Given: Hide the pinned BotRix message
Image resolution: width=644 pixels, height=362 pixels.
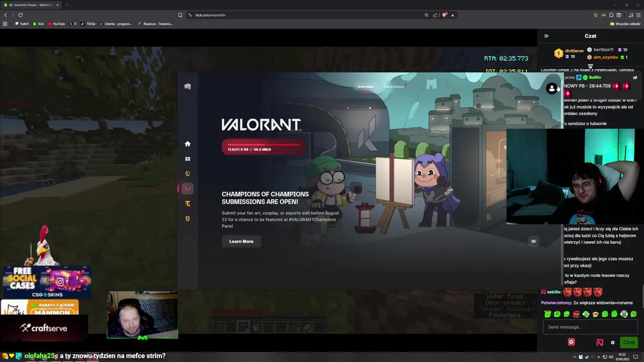Looking at the screenshot, I should click(x=635, y=77).
